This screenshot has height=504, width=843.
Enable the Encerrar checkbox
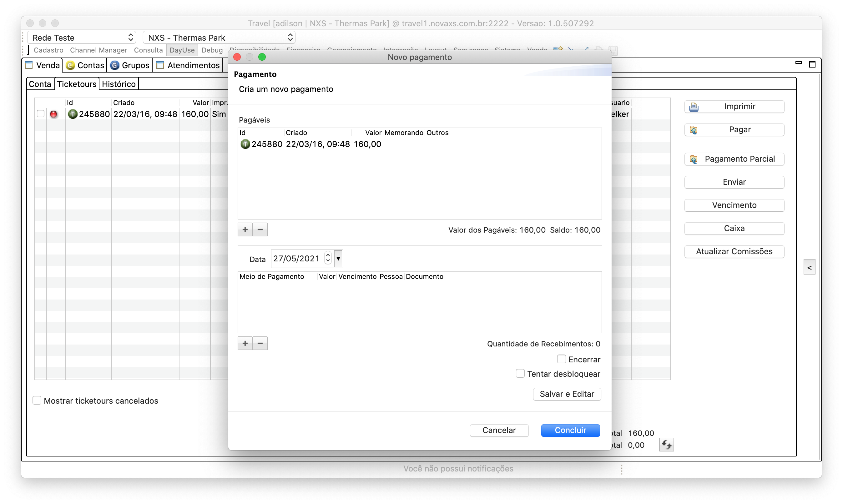[x=561, y=359]
